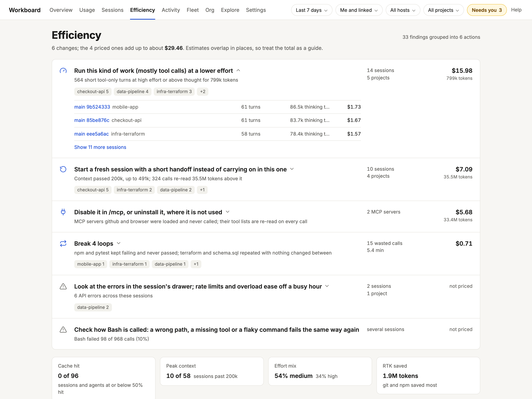Click the gauge icon beside lower effort action
Image resolution: width=532 pixels, height=399 pixels.
tap(63, 71)
